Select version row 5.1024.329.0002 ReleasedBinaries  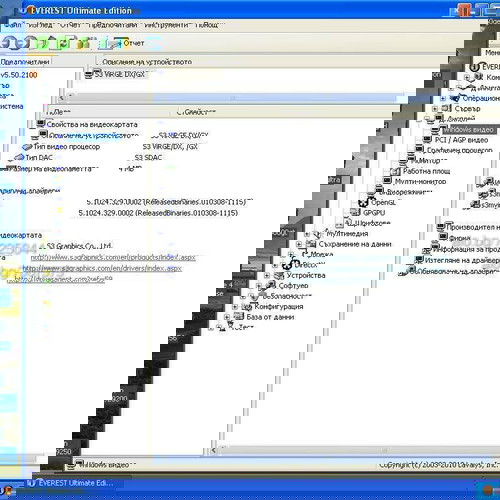pos(158,213)
